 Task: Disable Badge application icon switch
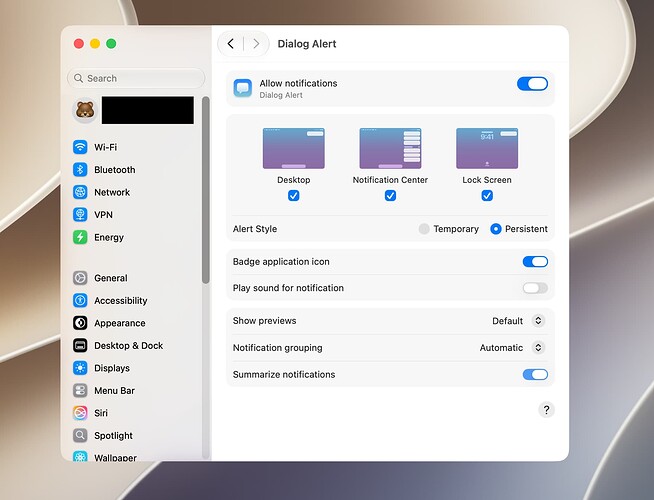(535, 261)
